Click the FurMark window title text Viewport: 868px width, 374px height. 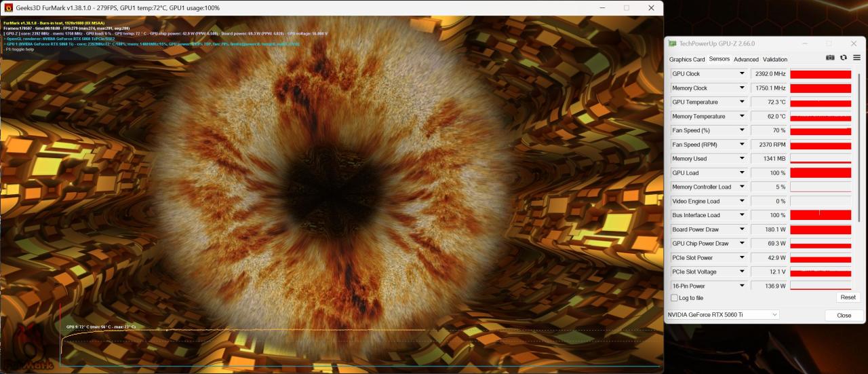(x=118, y=8)
